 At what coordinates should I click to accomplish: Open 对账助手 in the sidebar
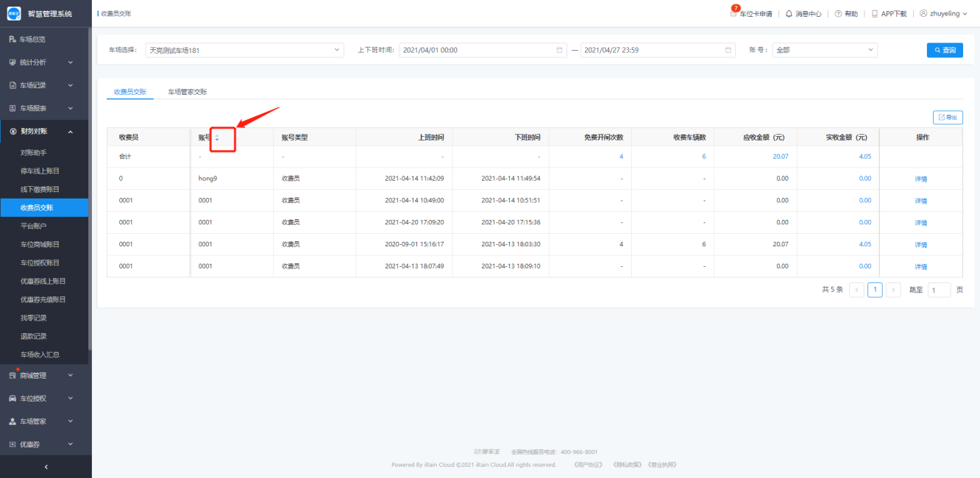(x=33, y=152)
